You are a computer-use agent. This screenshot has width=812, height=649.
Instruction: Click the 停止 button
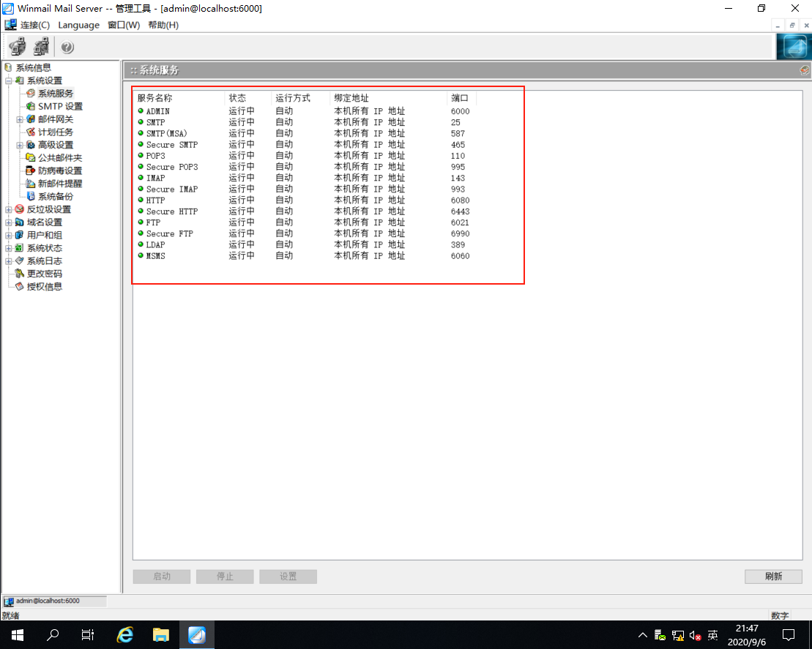point(225,577)
